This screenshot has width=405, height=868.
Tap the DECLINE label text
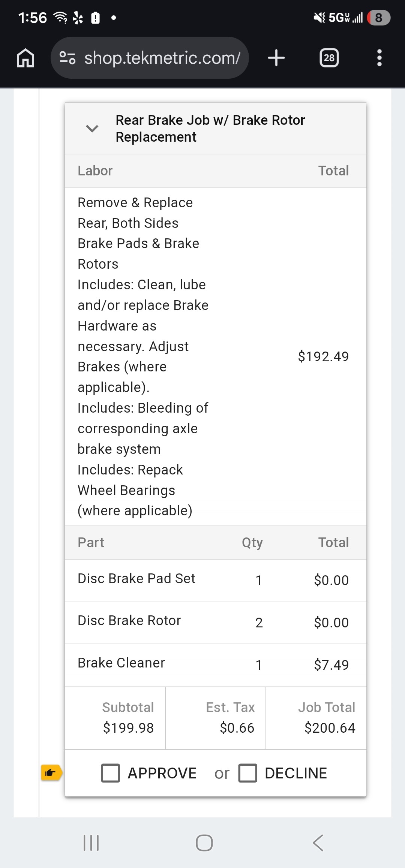[x=296, y=773]
